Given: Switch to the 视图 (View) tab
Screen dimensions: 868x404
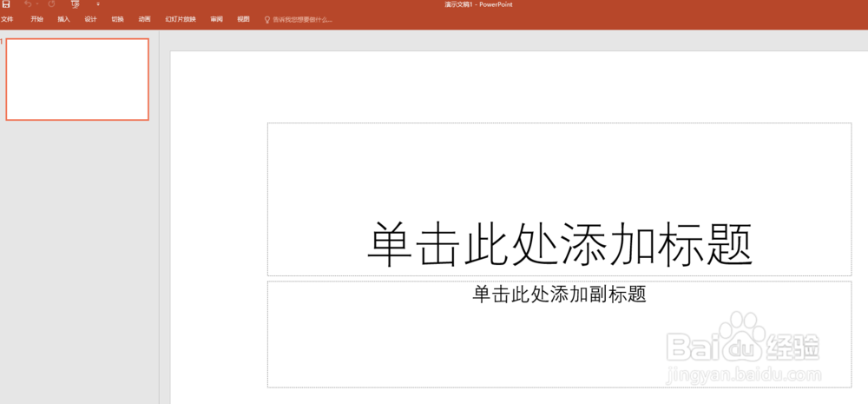Looking at the screenshot, I should click(x=244, y=19).
